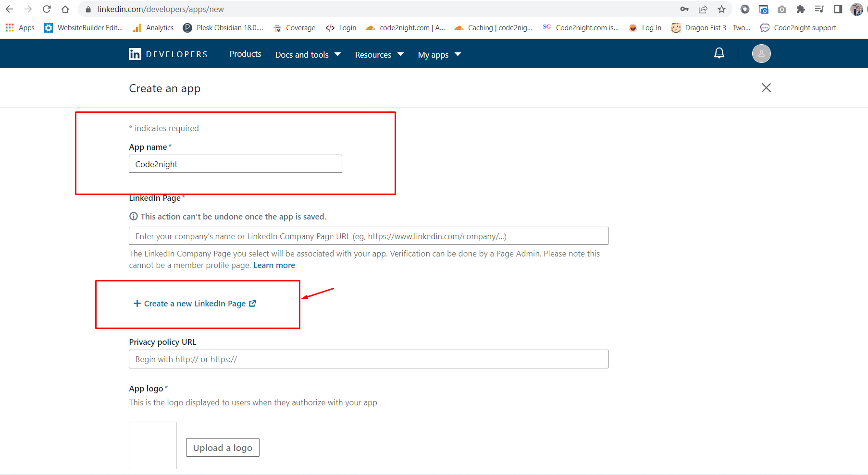The width and height of the screenshot is (868, 475).
Task: Click the empty app logo preview box
Action: coord(153,445)
